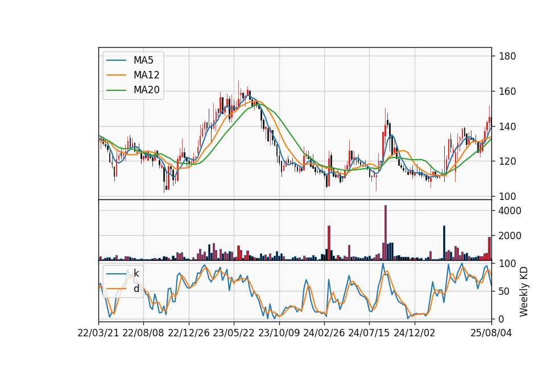Click the 24/12/02 date tick label
546x392 pixels.
click(415, 333)
